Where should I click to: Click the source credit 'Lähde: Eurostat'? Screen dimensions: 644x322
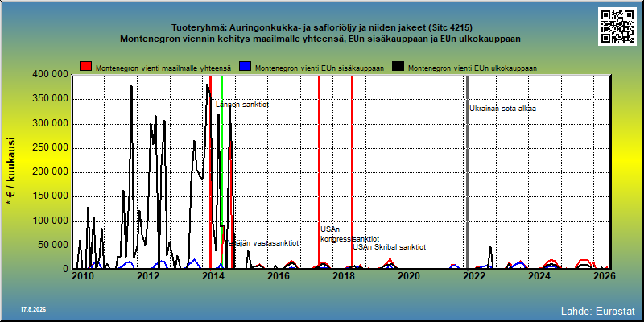(x=597, y=311)
